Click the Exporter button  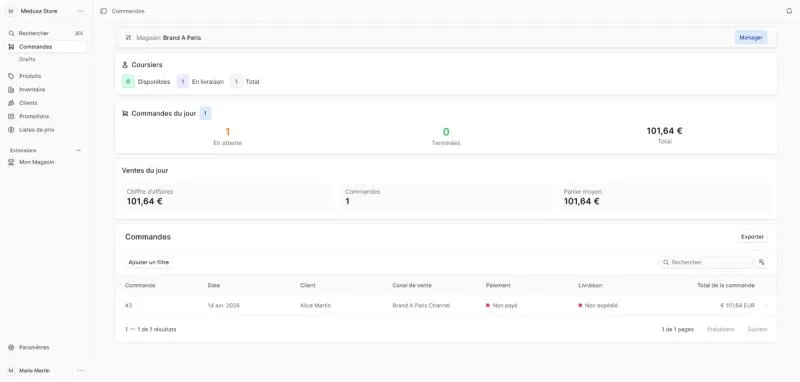coord(752,237)
